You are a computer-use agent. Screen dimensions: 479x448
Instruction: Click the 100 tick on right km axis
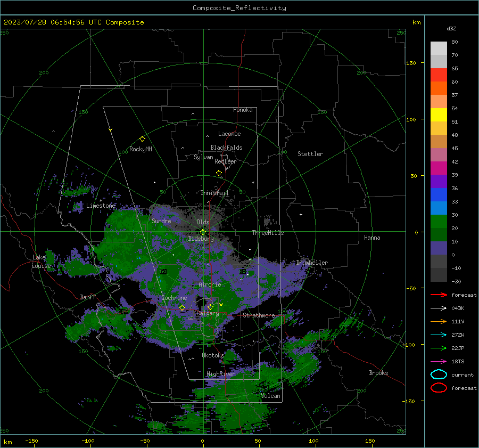point(411,119)
